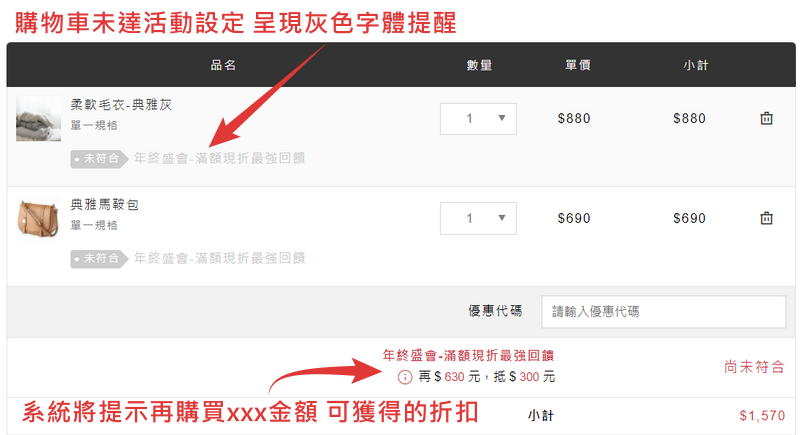The image size is (800, 435).
Task: Click the red 年終盛會-滿額現折最強回饋 promotion title
Action: point(468,355)
